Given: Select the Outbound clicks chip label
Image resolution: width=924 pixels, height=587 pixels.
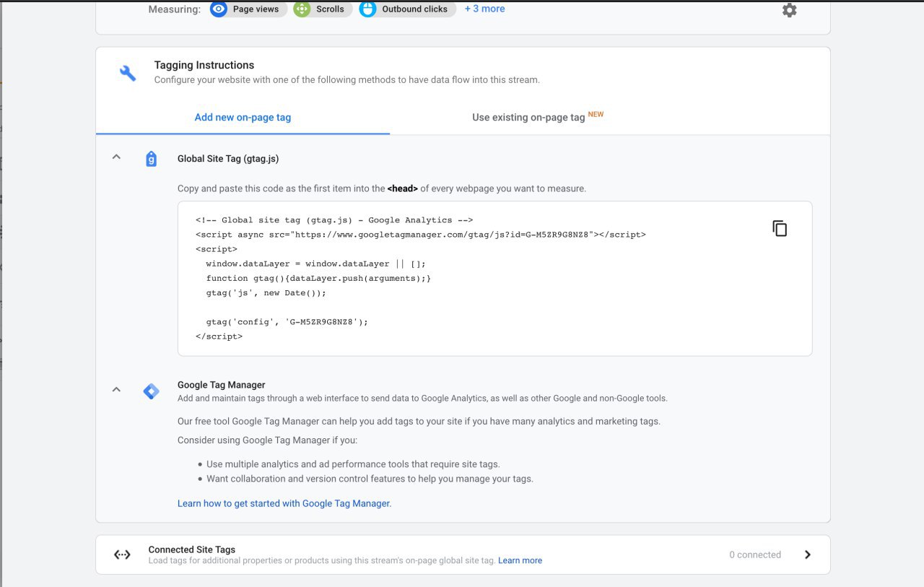Looking at the screenshot, I should [414, 9].
